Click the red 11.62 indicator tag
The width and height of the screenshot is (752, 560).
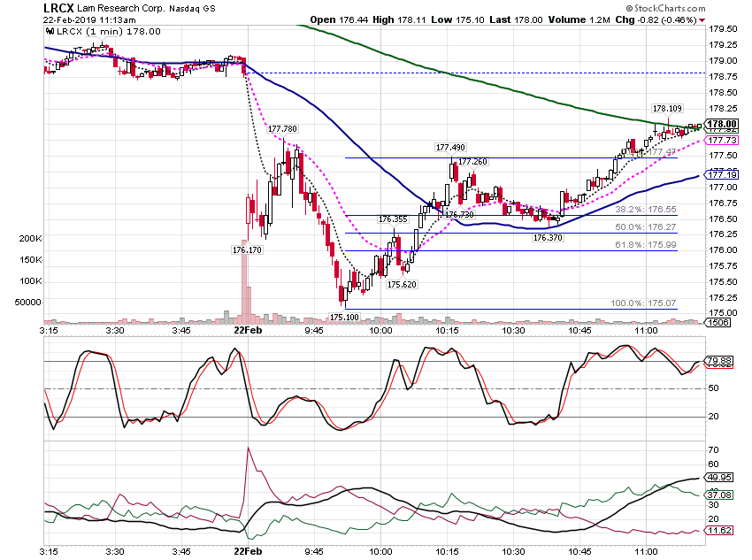(719, 530)
